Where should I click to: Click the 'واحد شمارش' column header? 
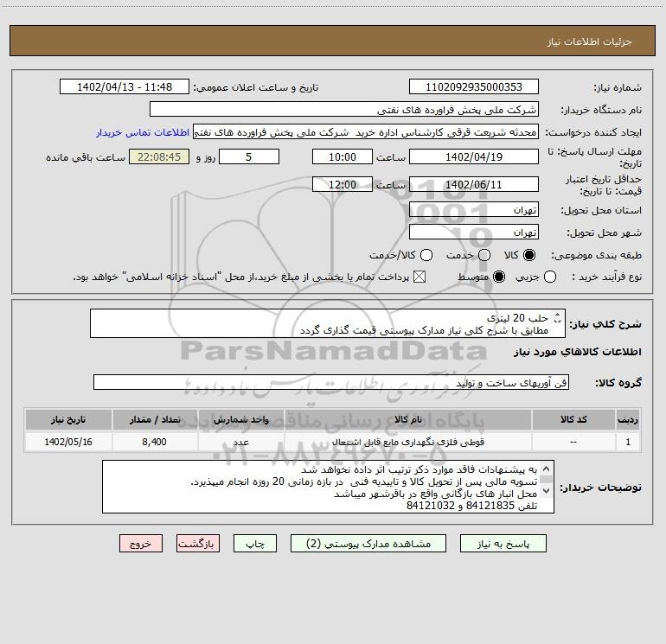point(240,419)
